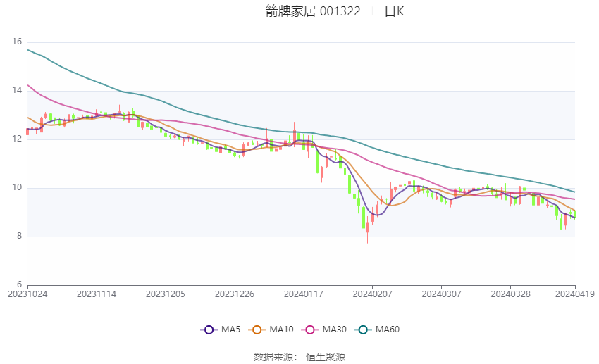Hide the MA30 series via its label
599x364 pixels.
[333, 330]
